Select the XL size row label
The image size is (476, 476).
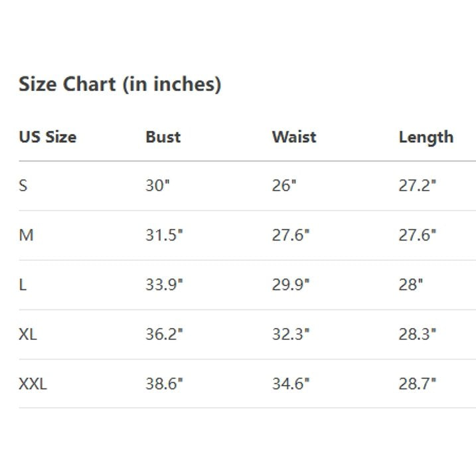click(x=28, y=334)
